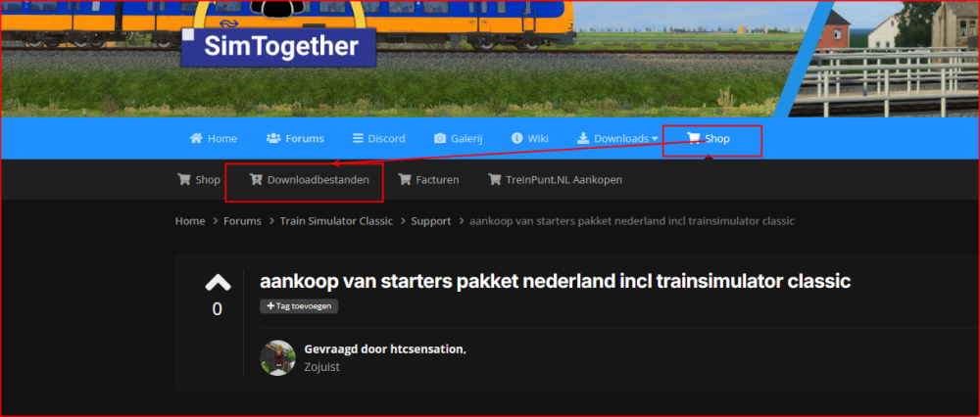
Task: Select the Shop submenu item
Action: point(199,180)
